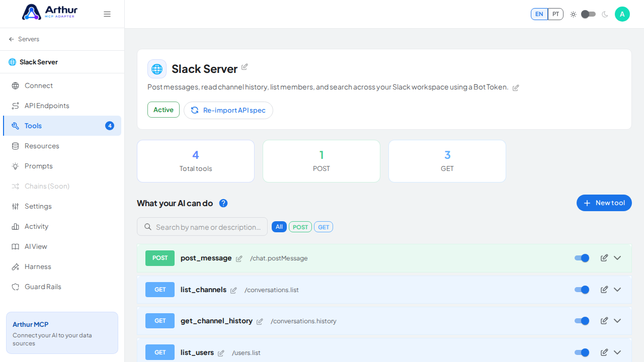Open the help icon next to What your AI can do
The image size is (644, 362).
[x=223, y=203]
